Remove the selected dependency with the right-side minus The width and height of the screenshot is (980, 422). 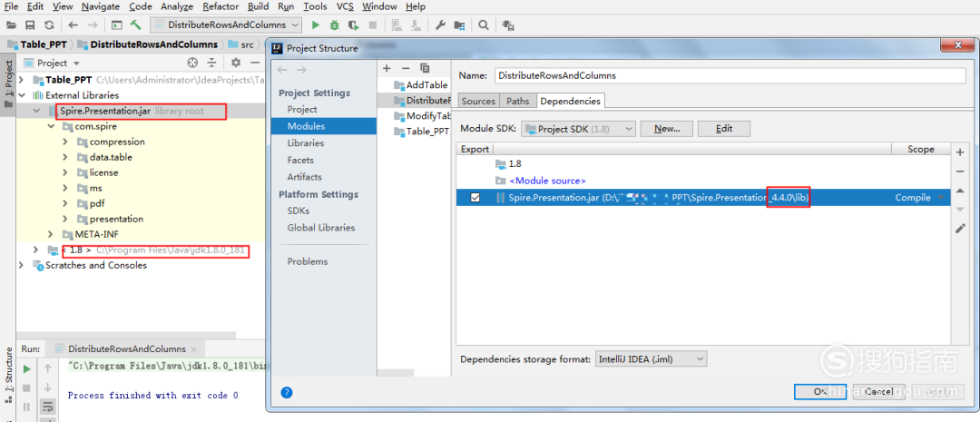960,172
